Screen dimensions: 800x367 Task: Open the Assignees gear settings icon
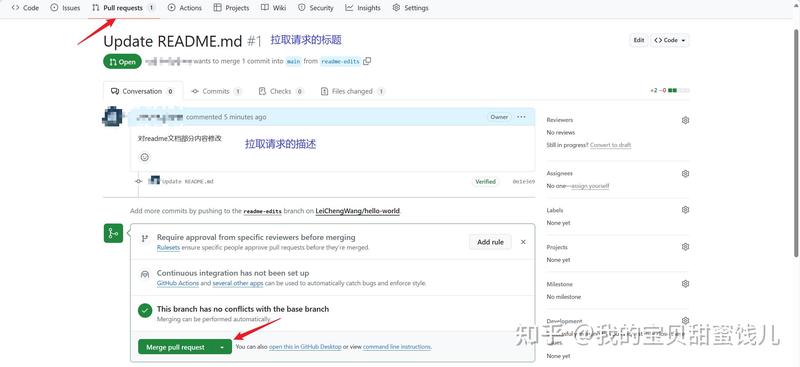pos(685,174)
